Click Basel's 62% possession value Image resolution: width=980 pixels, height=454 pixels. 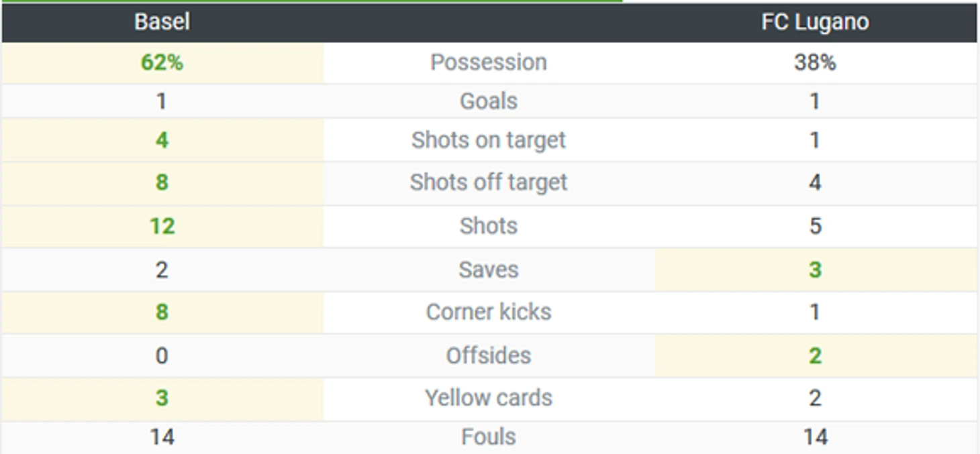(x=162, y=62)
